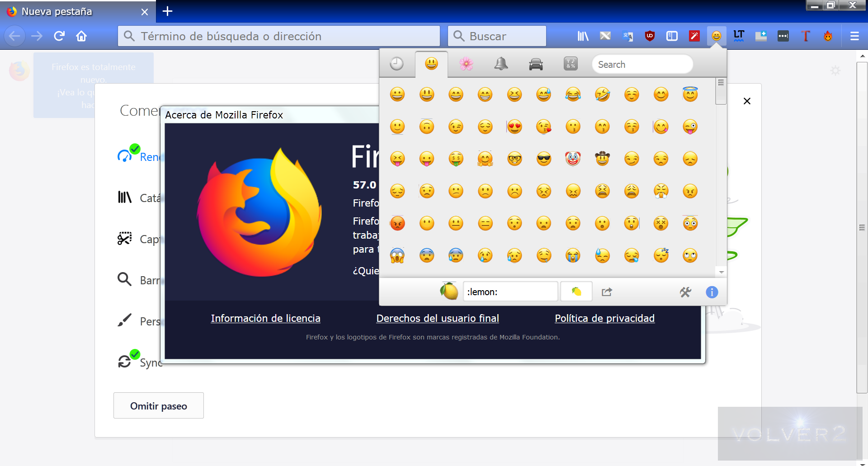
Task: Open the flame extension toolbar icon
Action: click(828, 36)
